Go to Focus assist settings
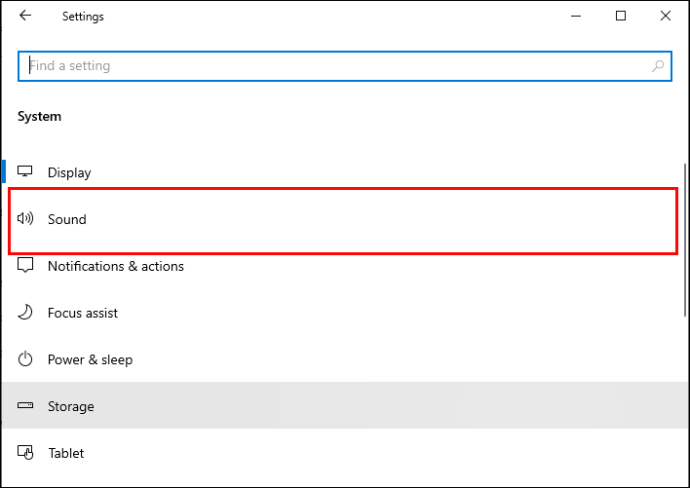Screen dimensions: 690x488 pyautogui.click(x=343, y=313)
